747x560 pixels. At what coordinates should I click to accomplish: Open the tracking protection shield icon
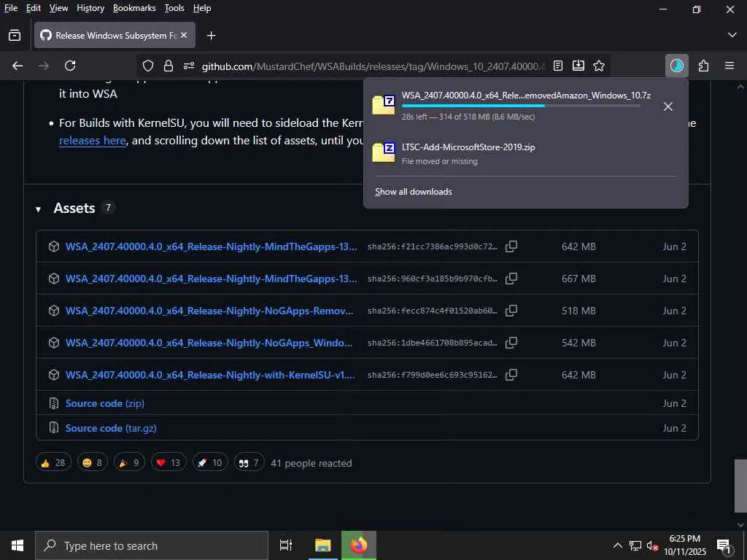pos(148,66)
